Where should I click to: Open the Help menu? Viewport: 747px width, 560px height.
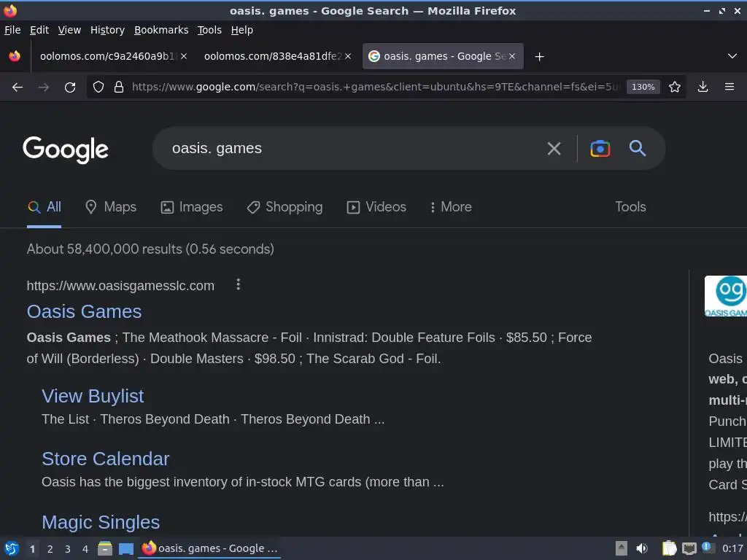pyautogui.click(x=242, y=30)
